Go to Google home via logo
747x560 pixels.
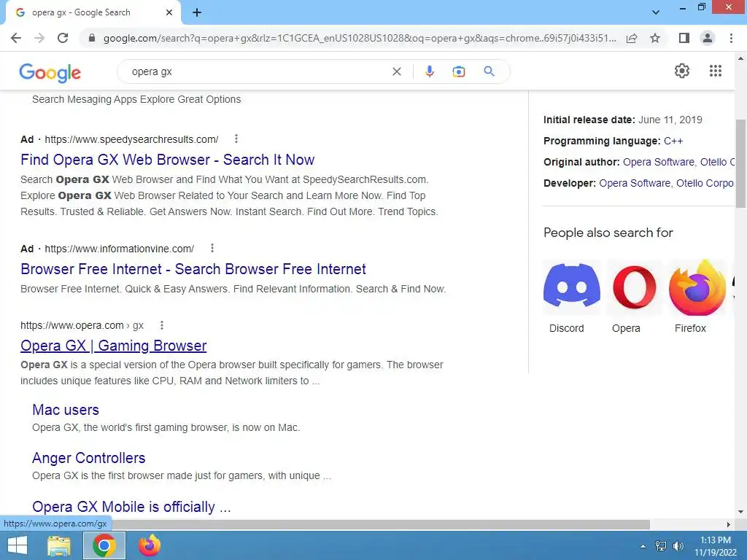(x=50, y=72)
